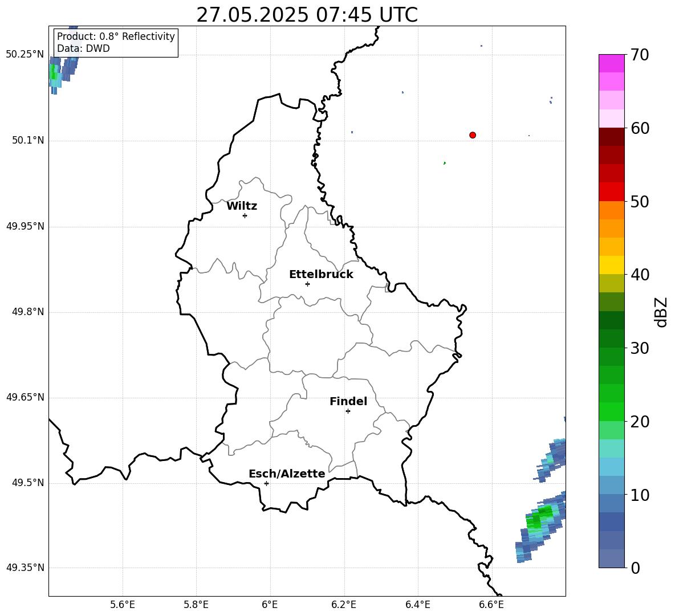Click the 6.6°E longitude label
Screen dimensions: 675x616
click(x=491, y=605)
